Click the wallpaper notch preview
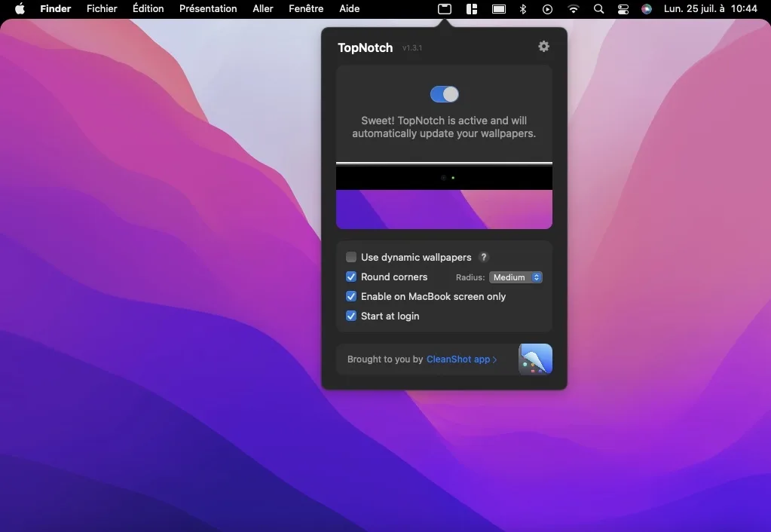The image size is (771, 532). [x=444, y=195]
